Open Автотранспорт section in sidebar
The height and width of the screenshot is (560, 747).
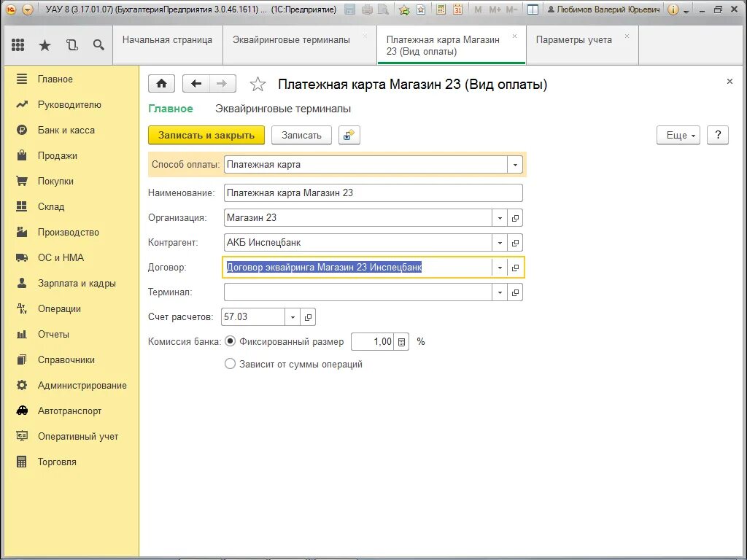[69, 411]
